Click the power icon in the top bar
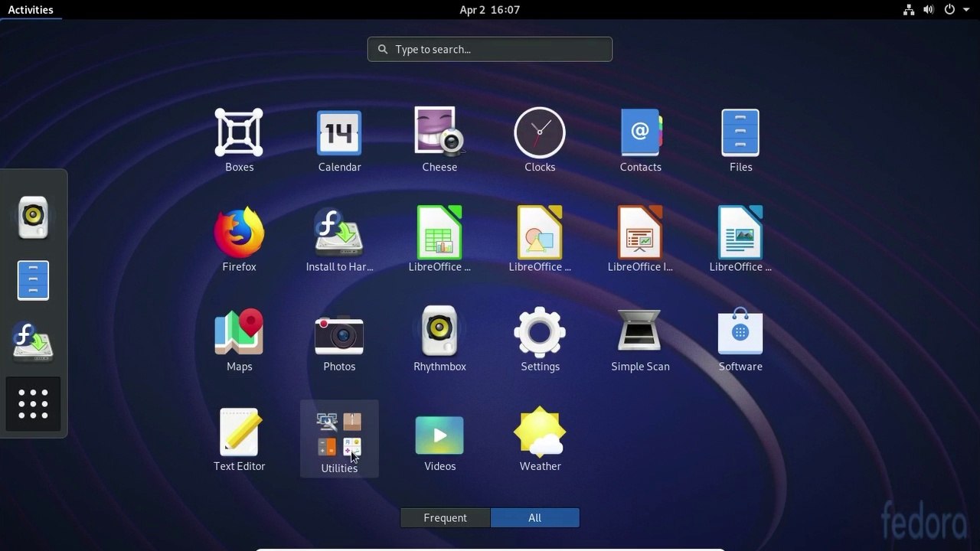980x551 pixels. [x=949, y=10]
